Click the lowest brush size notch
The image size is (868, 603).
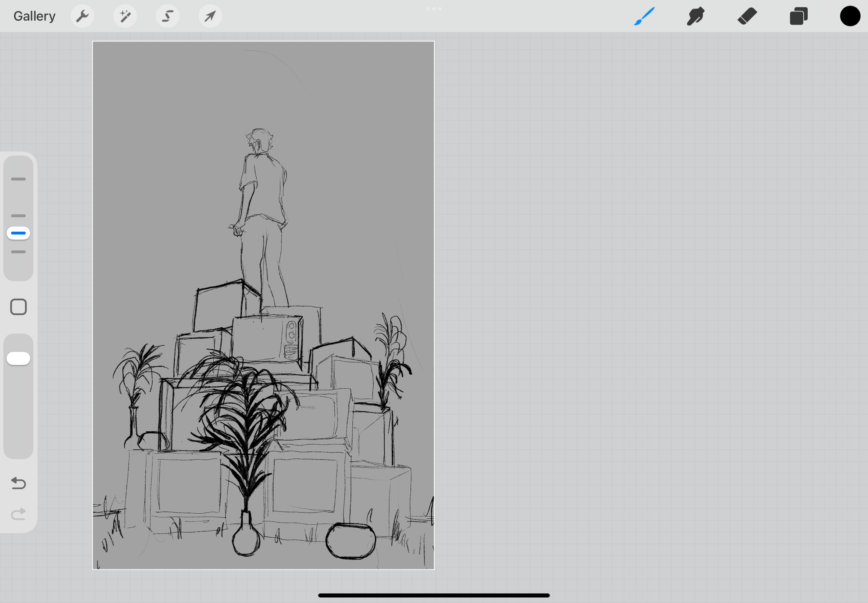point(18,251)
